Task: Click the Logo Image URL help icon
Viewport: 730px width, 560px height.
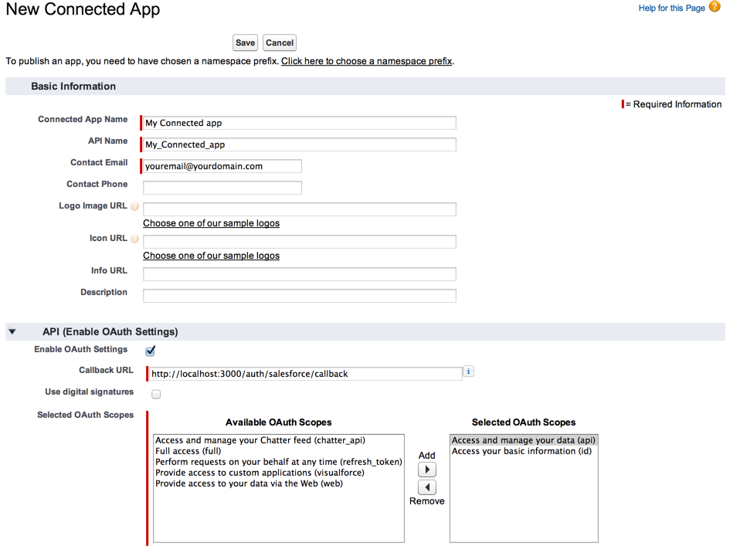Action: (x=135, y=207)
